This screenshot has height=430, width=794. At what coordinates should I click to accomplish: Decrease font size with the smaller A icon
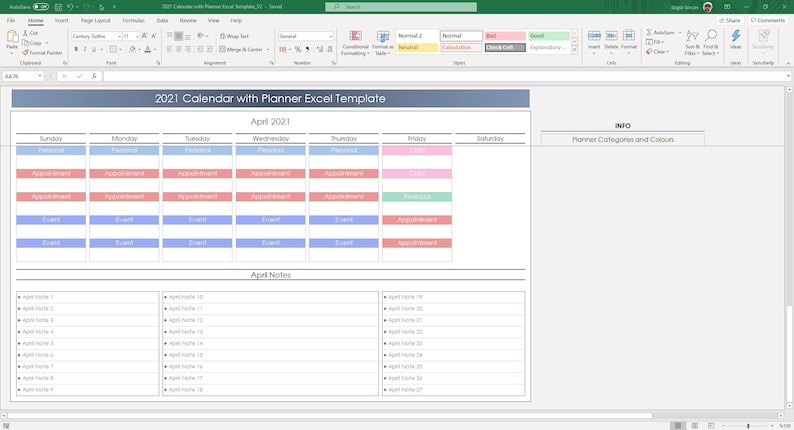[x=154, y=36]
